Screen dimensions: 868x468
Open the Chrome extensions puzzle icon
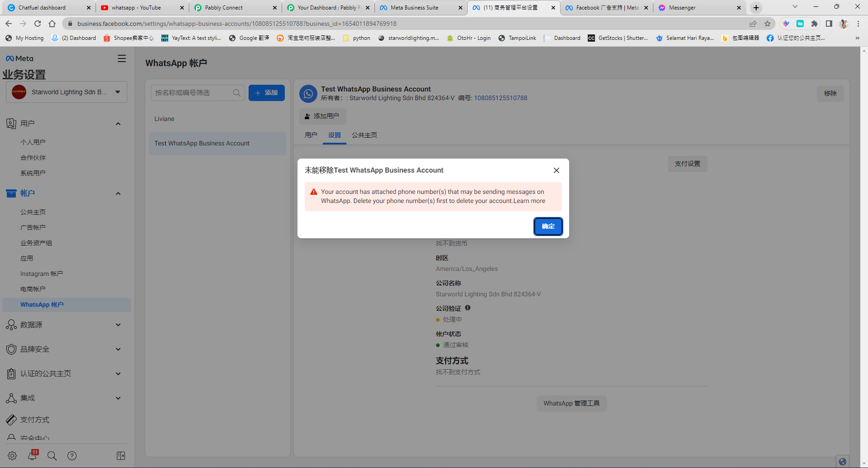point(815,24)
